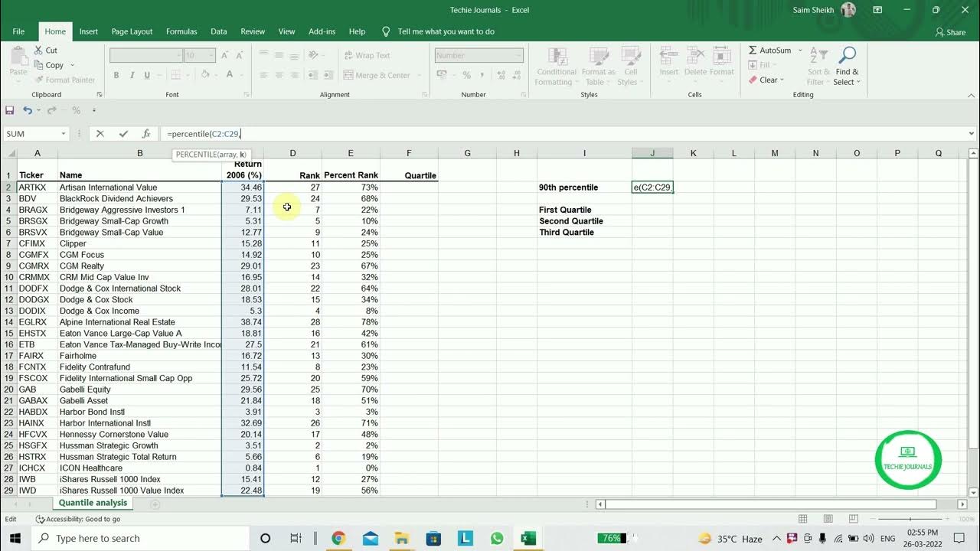This screenshot has height=551, width=980.
Task: Click Conditional Formatting icon
Action: [557, 56]
